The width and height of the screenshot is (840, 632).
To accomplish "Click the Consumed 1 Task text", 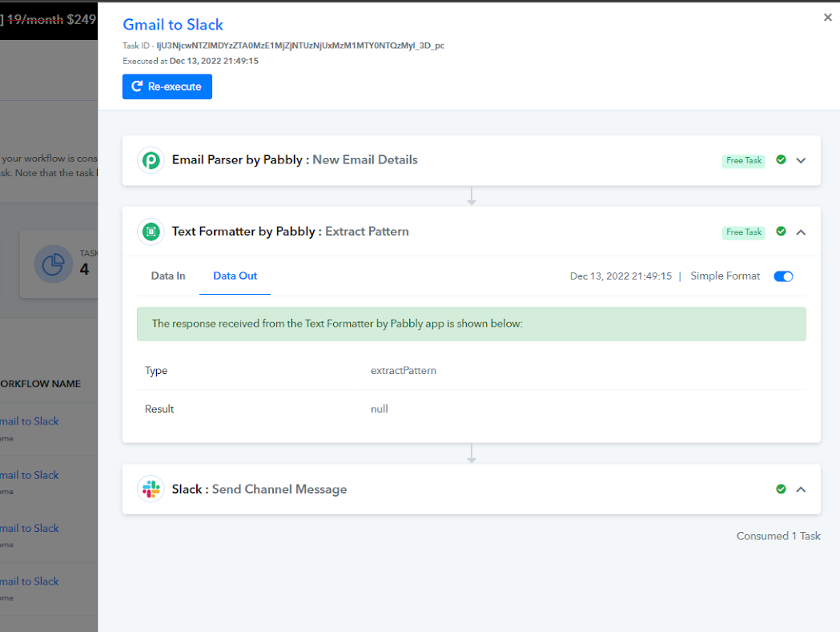I will pyautogui.click(x=778, y=536).
